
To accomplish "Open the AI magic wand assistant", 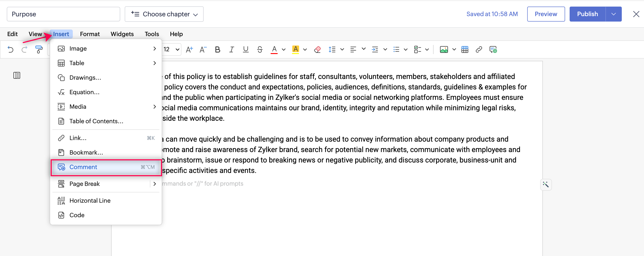I will click(x=546, y=185).
